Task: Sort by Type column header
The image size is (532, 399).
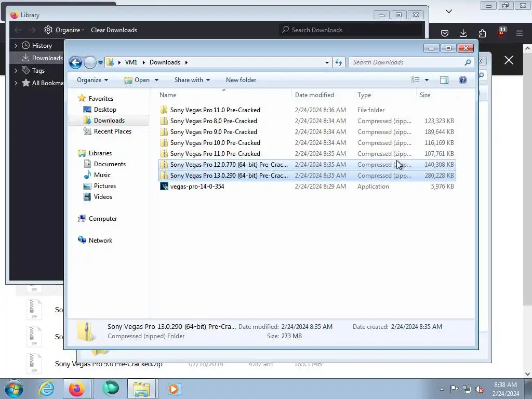Action: tap(385, 95)
